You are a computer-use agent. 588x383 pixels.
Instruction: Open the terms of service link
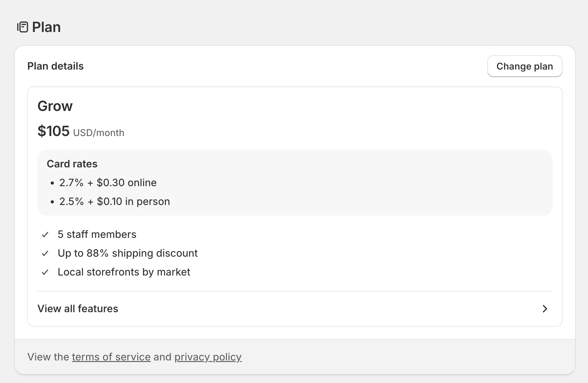click(111, 357)
